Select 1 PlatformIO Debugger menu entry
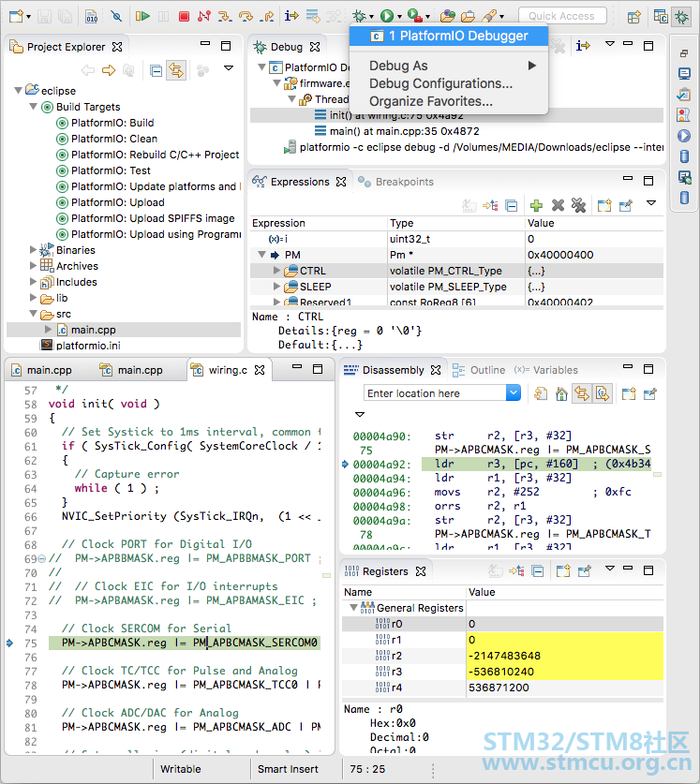This screenshot has height=784, width=700. 452,36
